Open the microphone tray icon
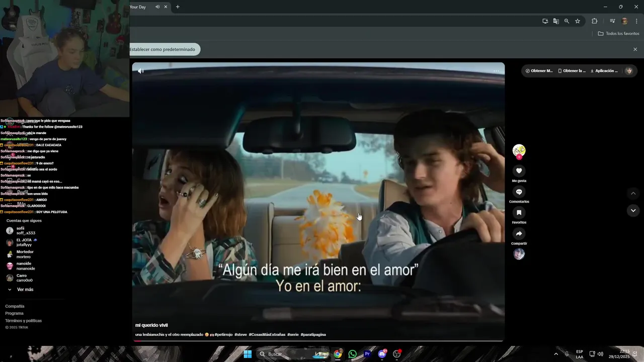The width and height of the screenshot is (644, 362). [x=567, y=354]
